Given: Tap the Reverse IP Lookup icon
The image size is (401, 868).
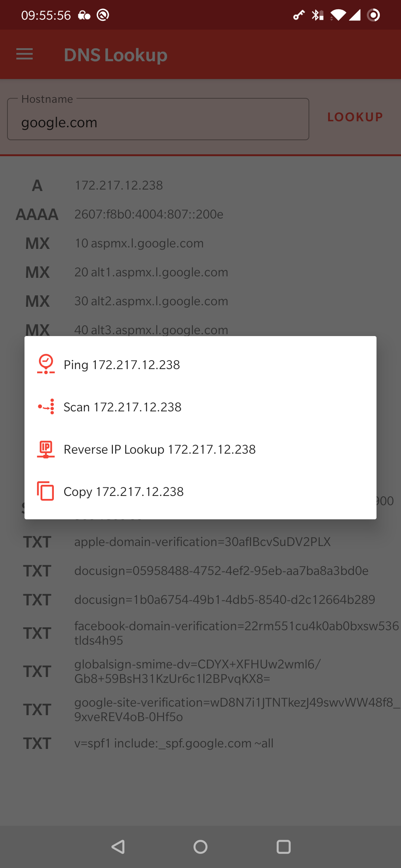Looking at the screenshot, I should [x=46, y=449].
